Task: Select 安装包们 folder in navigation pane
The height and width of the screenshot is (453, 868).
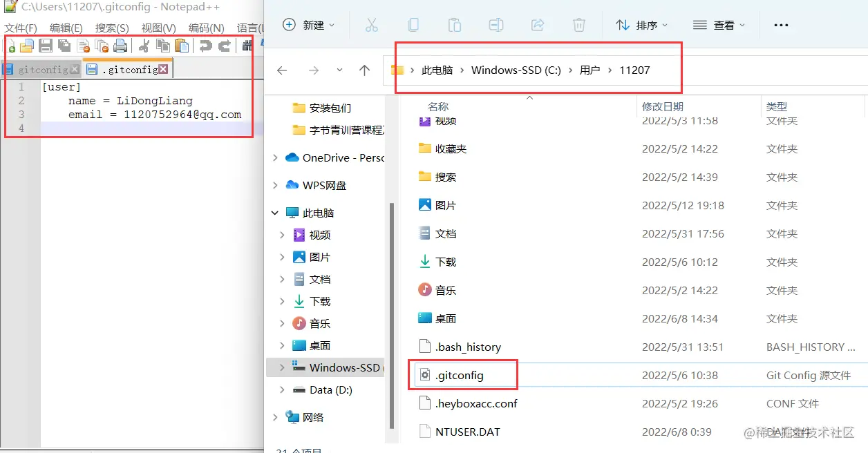Action: [x=321, y=108]
